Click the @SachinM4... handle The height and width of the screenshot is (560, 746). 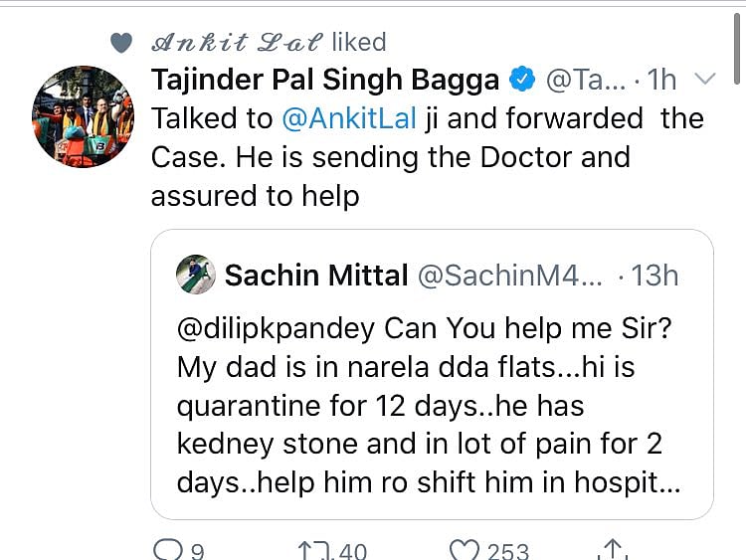[509, 276]
